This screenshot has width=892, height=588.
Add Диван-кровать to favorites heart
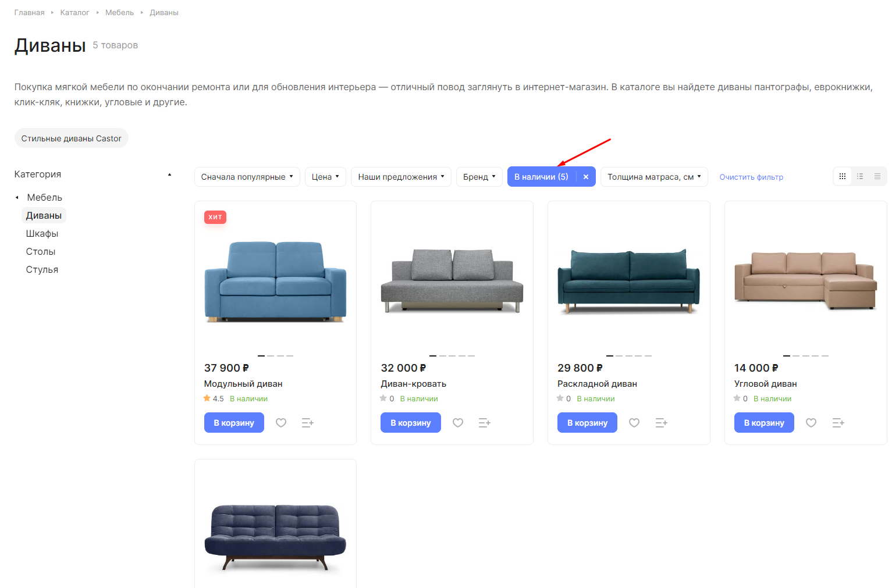click(458, 423)
